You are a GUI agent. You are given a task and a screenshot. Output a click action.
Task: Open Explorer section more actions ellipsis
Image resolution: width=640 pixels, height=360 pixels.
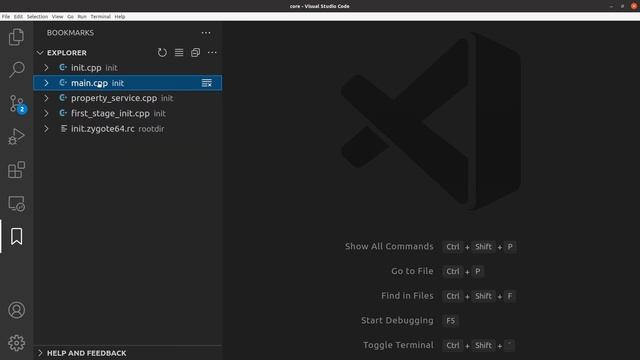tap(212, 53)
